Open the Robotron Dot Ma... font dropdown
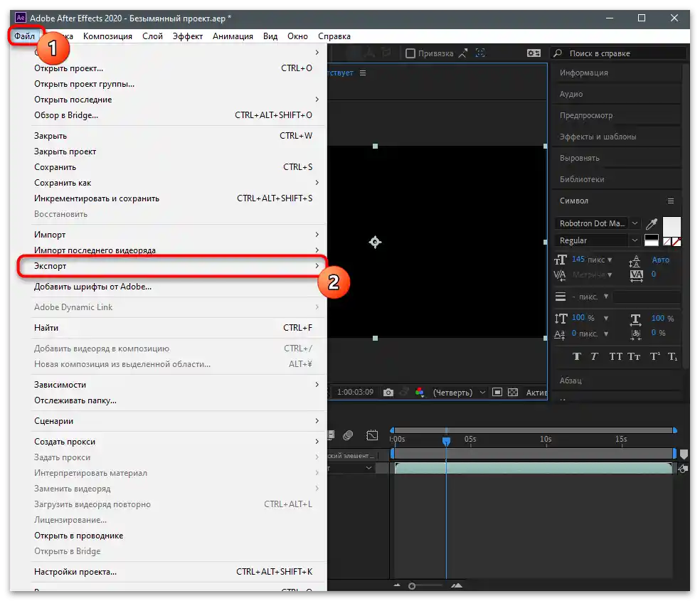Viewport: 700px width, 601px height. tap(635, 223)
